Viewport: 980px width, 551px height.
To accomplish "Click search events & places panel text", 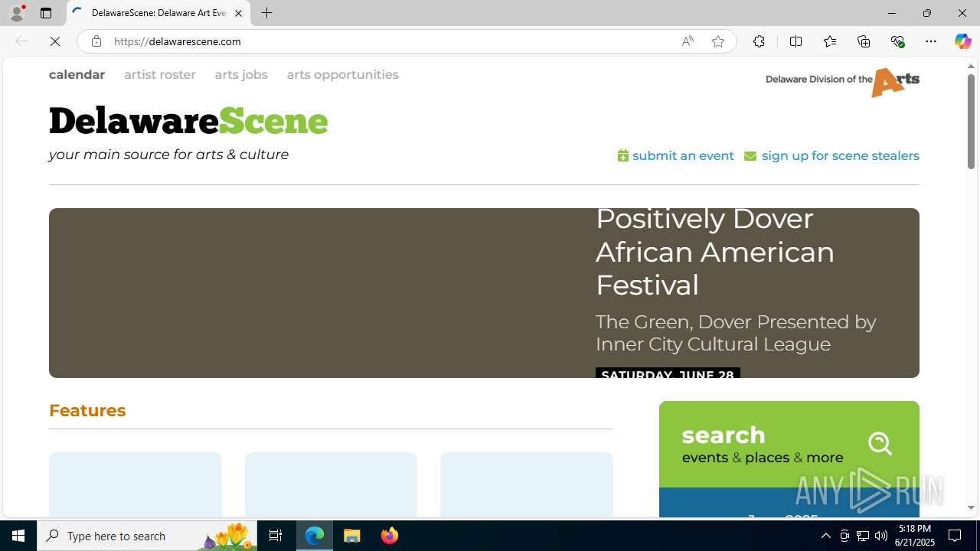I will tap(763, 444).
